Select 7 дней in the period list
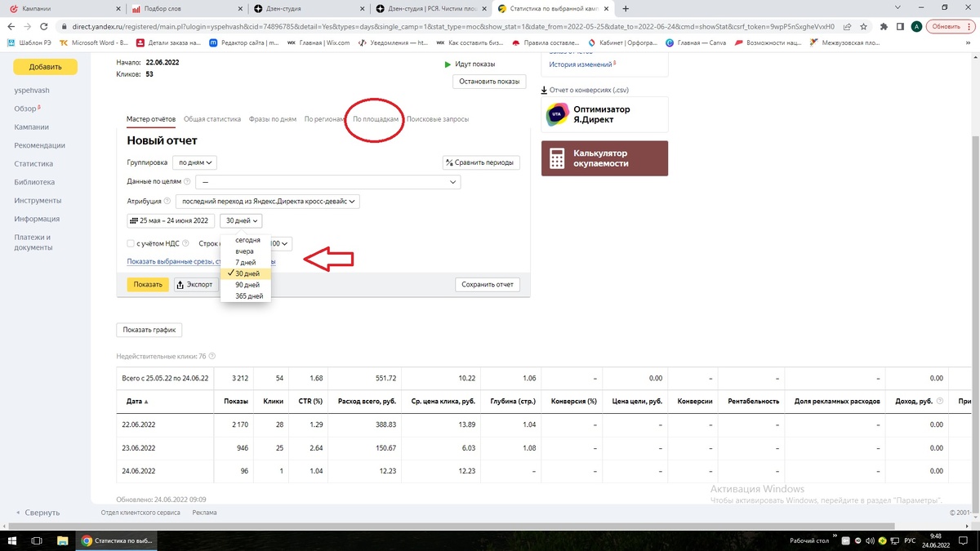 click(x=245, y=263)
